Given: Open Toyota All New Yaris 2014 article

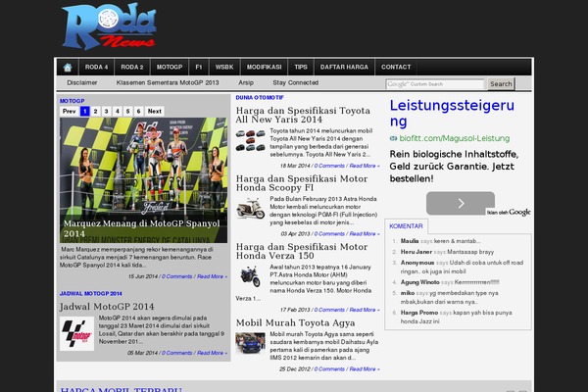Looking at the screenshot, I should coord(303,115).
